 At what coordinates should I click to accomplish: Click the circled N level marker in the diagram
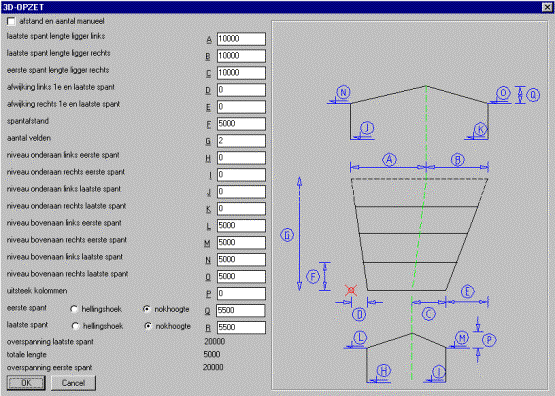click(343, 92)
